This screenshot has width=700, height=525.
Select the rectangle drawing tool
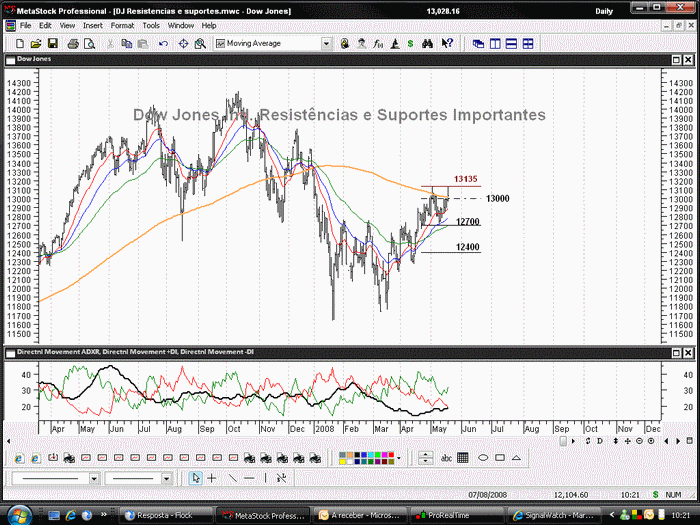(500, 458)
